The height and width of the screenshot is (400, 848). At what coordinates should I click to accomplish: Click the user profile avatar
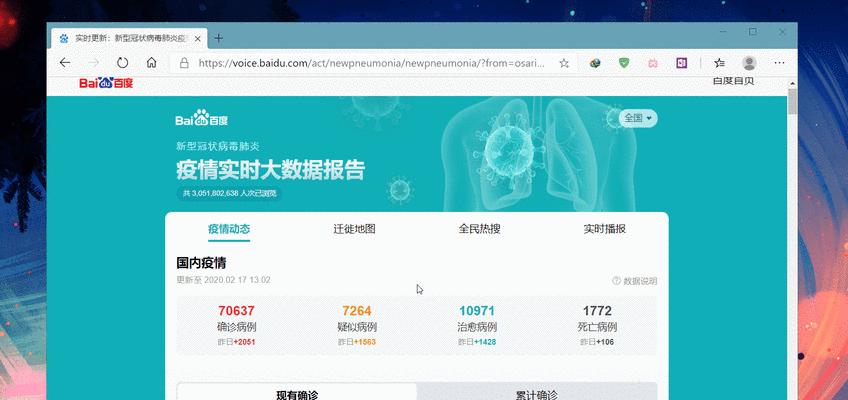(749, 63)
